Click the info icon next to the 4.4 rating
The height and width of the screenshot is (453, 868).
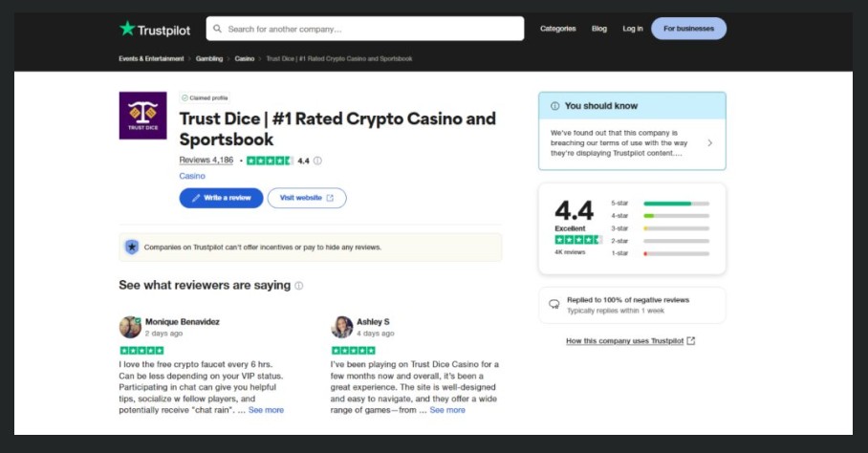tap(317, 161)
